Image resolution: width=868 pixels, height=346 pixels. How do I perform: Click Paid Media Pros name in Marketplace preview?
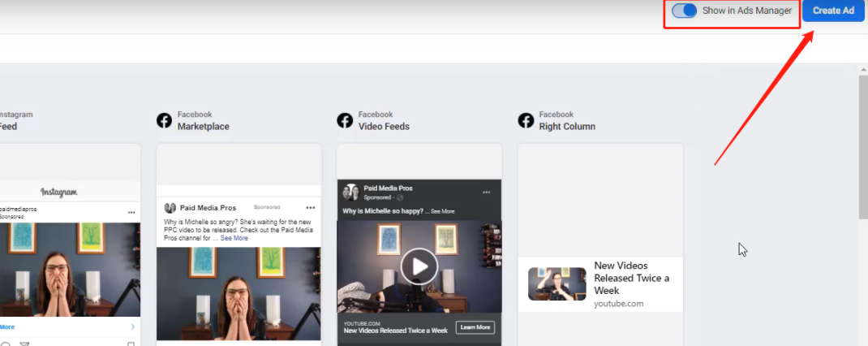tap(208, 208)
